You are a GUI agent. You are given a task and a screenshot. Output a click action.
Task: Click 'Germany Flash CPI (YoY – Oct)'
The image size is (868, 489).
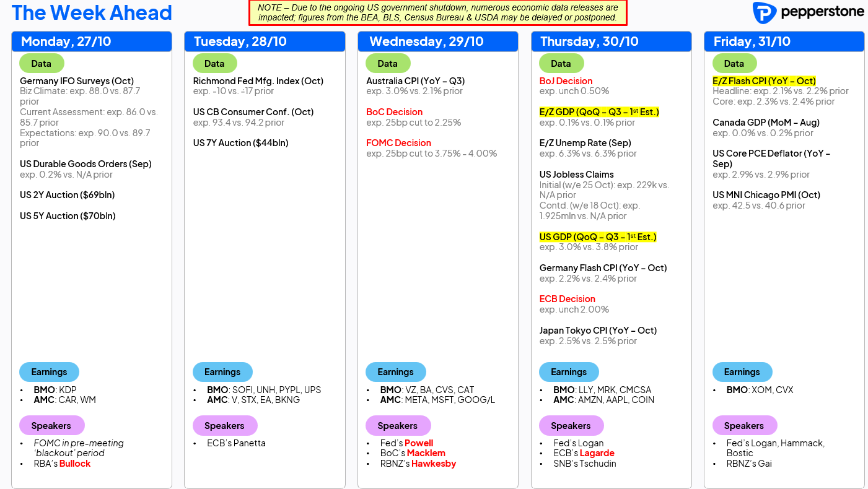tap(603, 268)
